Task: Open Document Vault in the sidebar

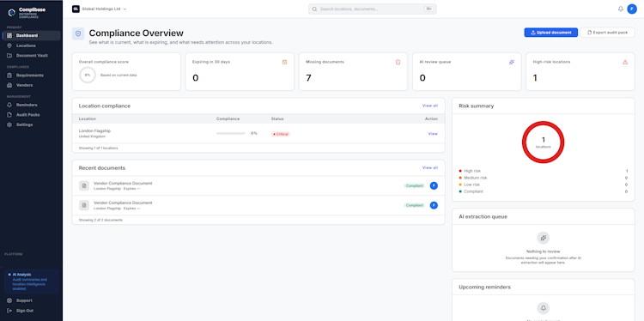Action: coord(31,56)
